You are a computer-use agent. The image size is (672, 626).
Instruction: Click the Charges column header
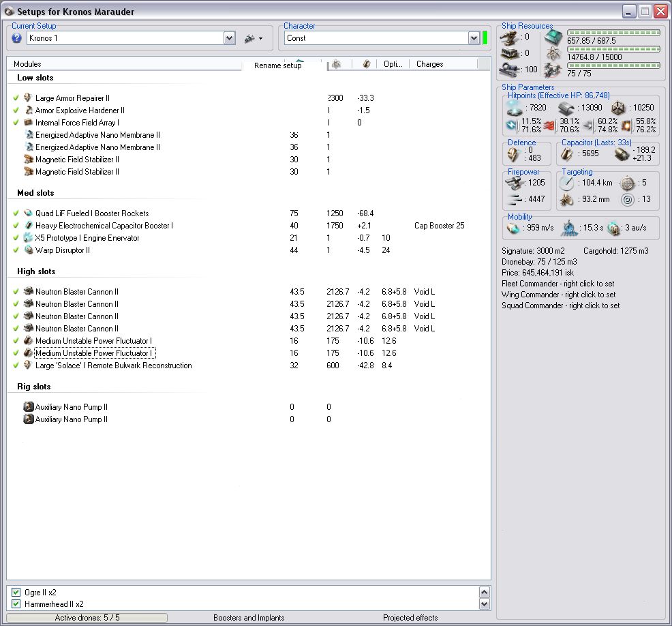point(429,64)
